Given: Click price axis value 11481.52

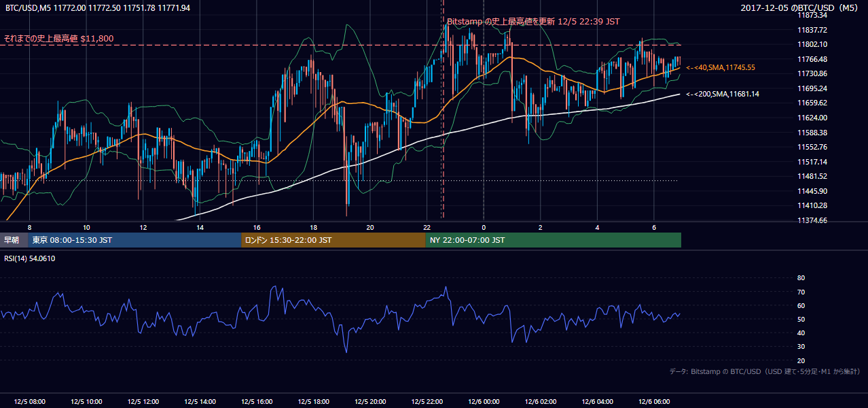Looking at the screenshot, I should [x=812, y=176].
